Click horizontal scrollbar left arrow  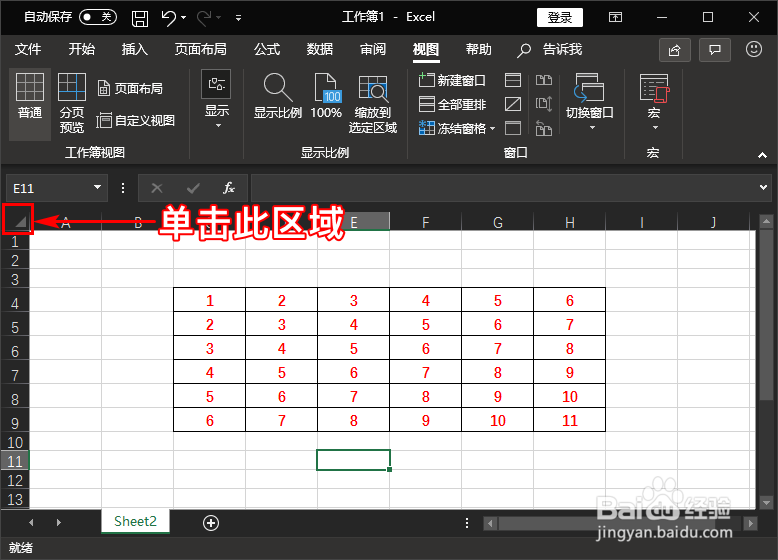click(x=490, y=523)
